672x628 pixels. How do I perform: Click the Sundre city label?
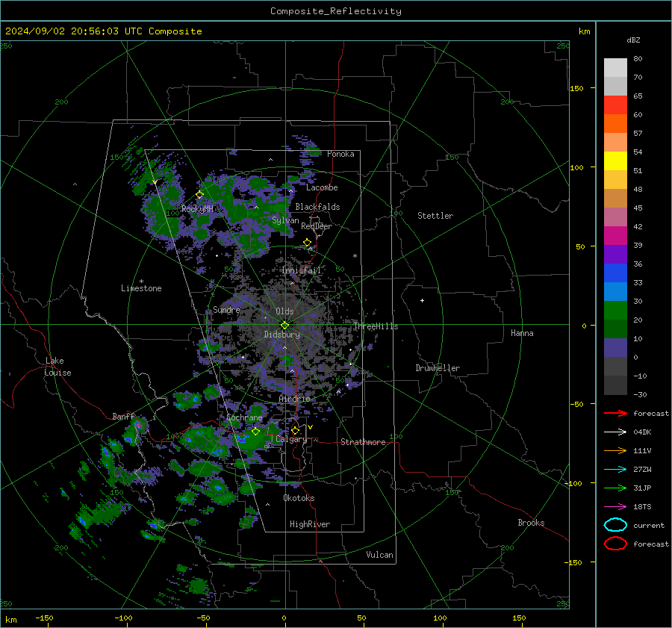coord(226,309)
